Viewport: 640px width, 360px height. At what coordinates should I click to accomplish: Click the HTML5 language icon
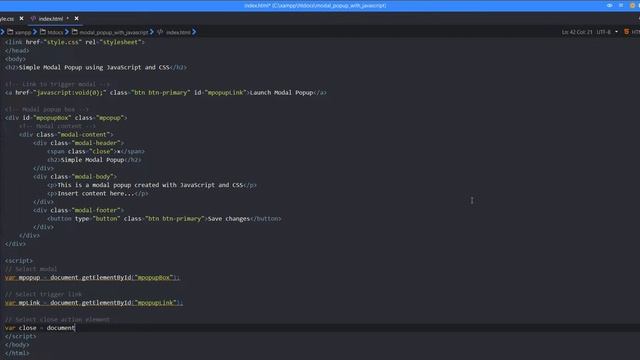click(x=627, y=32)
